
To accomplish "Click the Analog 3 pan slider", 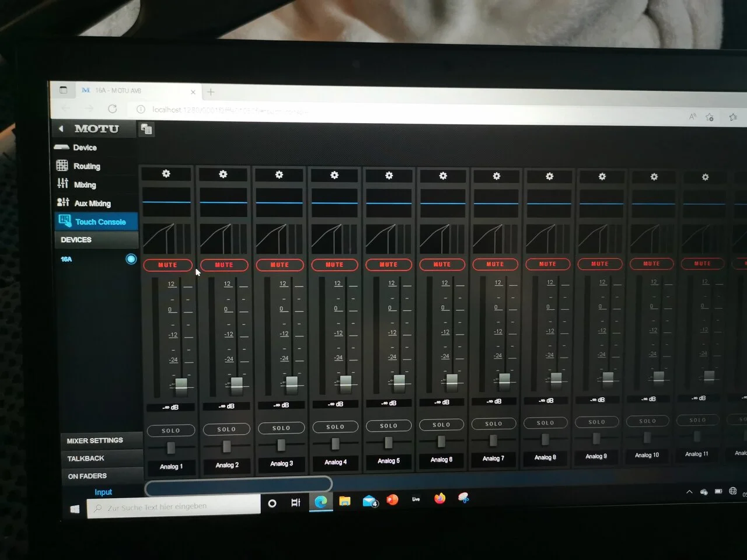I will (281, 445).
